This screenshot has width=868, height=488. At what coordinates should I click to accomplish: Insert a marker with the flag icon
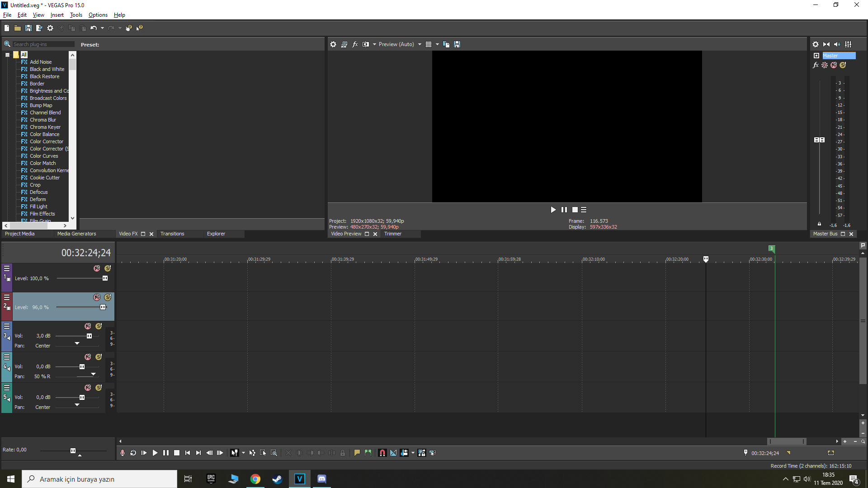357,453
